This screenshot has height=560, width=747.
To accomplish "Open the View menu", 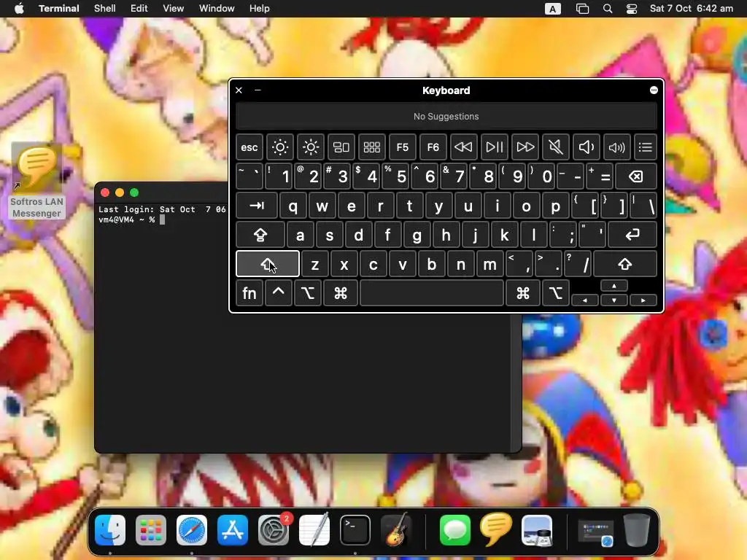I will [x=174, y=8].
